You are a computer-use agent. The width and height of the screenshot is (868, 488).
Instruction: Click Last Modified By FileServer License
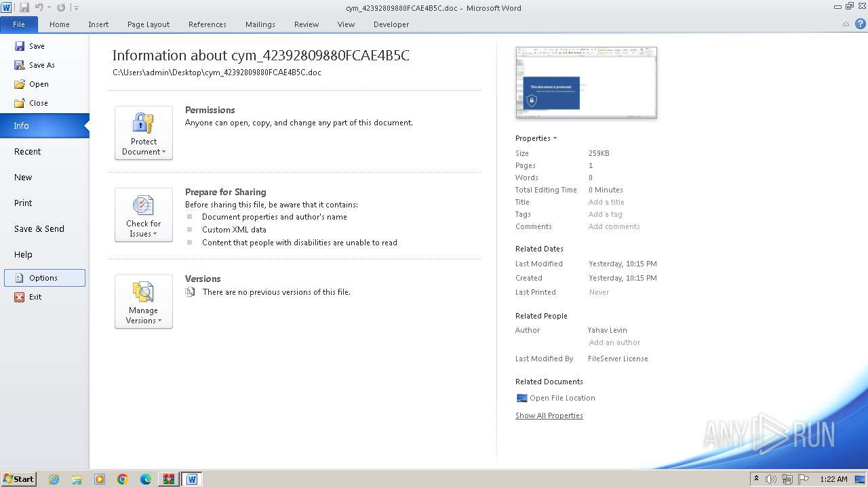(x=618, y=359)
